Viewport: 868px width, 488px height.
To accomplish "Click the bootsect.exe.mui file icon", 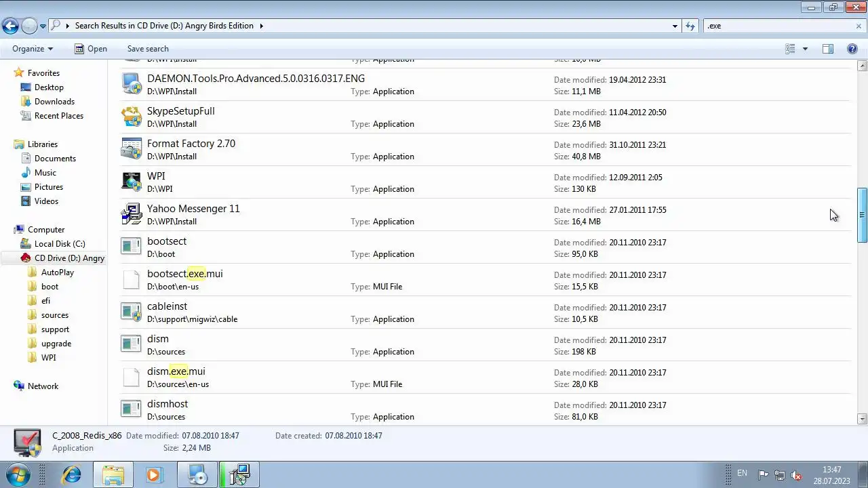I will [132, 279].
